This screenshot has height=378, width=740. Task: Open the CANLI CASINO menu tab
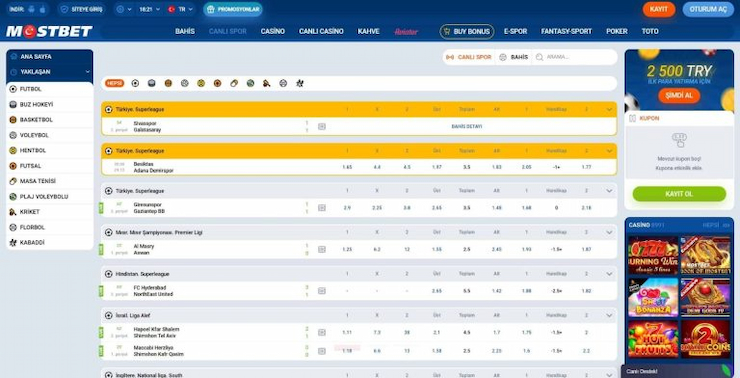[x=321, y=31]
